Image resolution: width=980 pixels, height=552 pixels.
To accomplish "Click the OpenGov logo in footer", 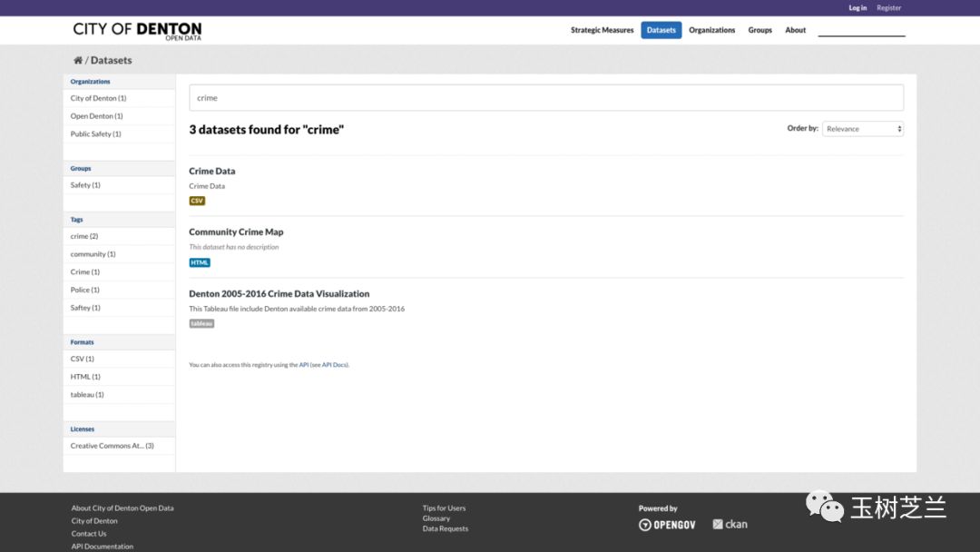I will pyautogui.click(x=667, y=525).
